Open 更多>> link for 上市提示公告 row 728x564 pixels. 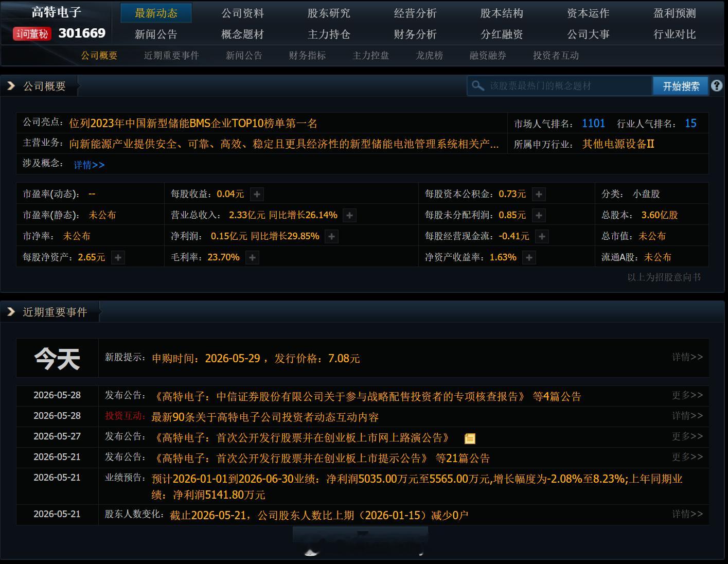(x=687, y=457)
